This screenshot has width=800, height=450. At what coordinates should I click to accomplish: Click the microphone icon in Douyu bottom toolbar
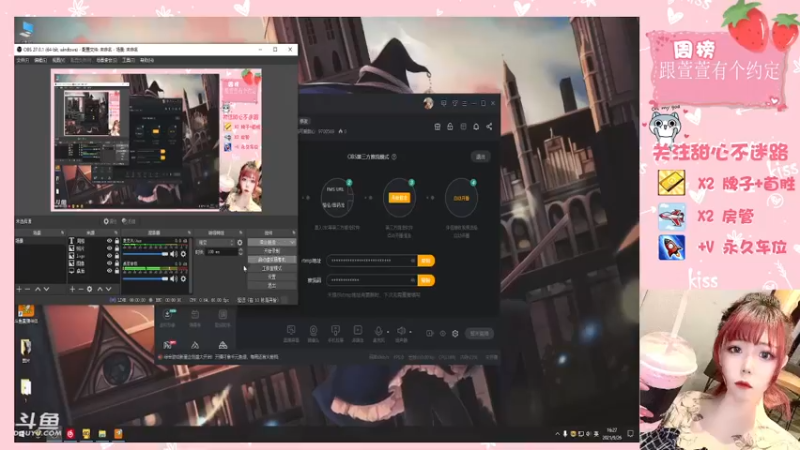379,331
